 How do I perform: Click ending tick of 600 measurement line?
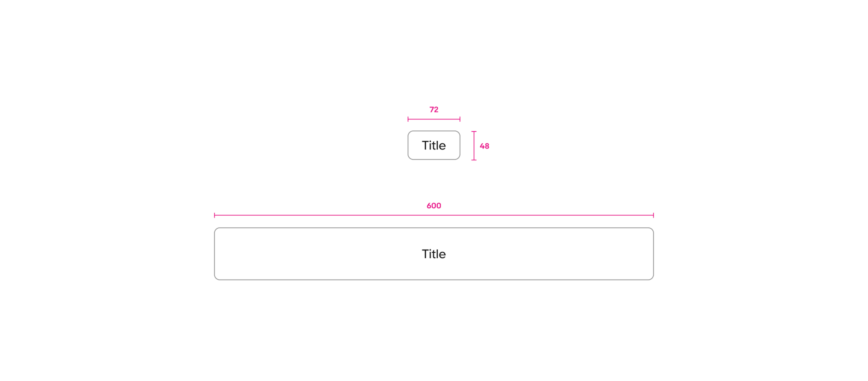click(x=653, y=215)
